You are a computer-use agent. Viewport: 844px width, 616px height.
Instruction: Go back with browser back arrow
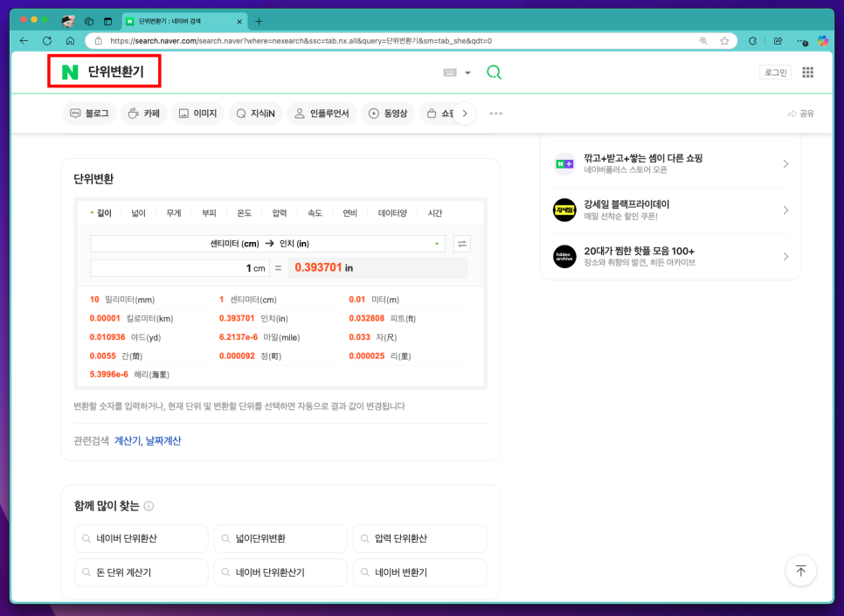(x=24, y=41)
